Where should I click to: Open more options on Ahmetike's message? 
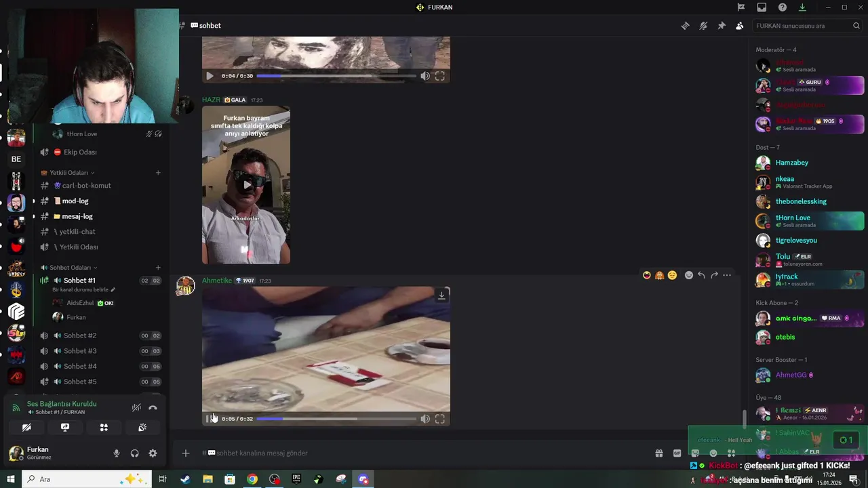(727, 275)
